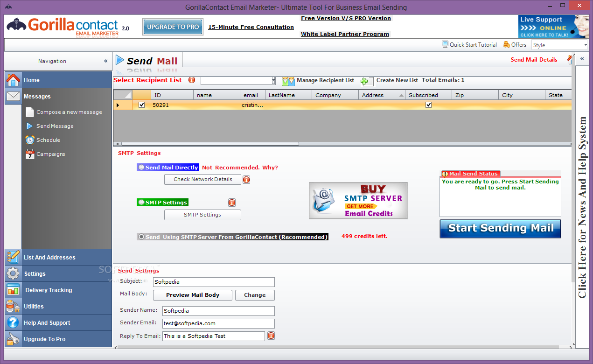Screen dimensions: 593x364
Task: Click the Change mail body button
Action: coord(255,295)
